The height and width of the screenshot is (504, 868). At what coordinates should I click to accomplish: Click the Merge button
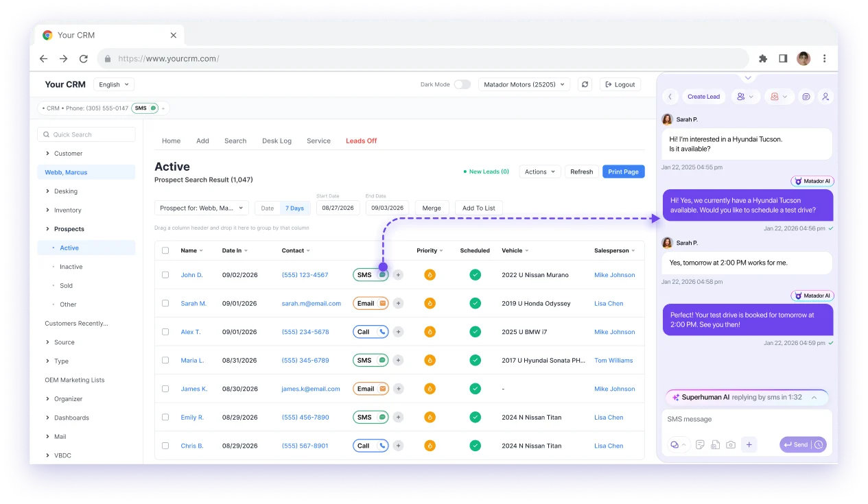tap(432, 208)
